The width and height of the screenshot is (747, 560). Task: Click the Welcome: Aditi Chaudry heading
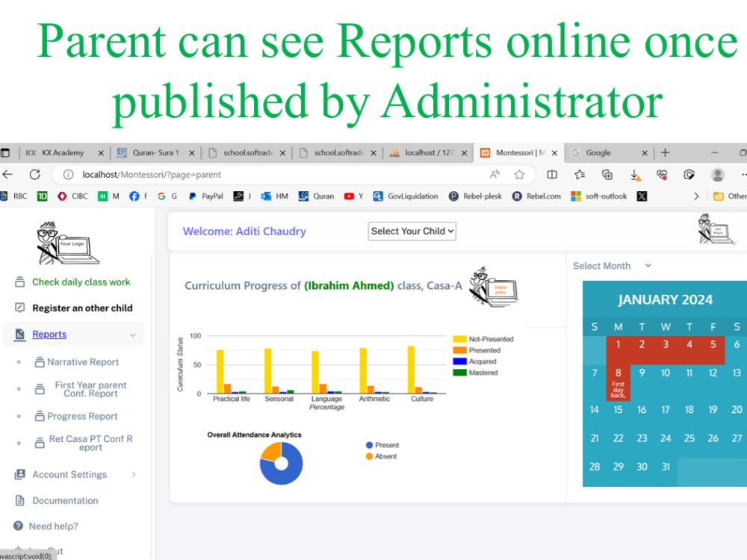[244, 231]
